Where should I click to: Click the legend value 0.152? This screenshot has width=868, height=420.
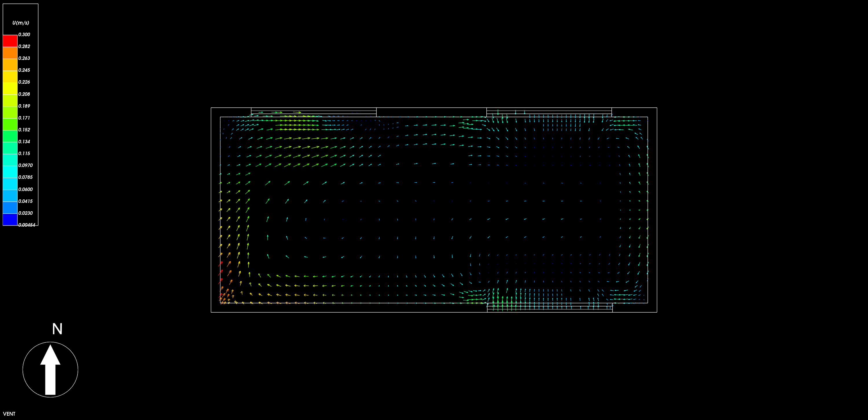click(x=24, y=130)
